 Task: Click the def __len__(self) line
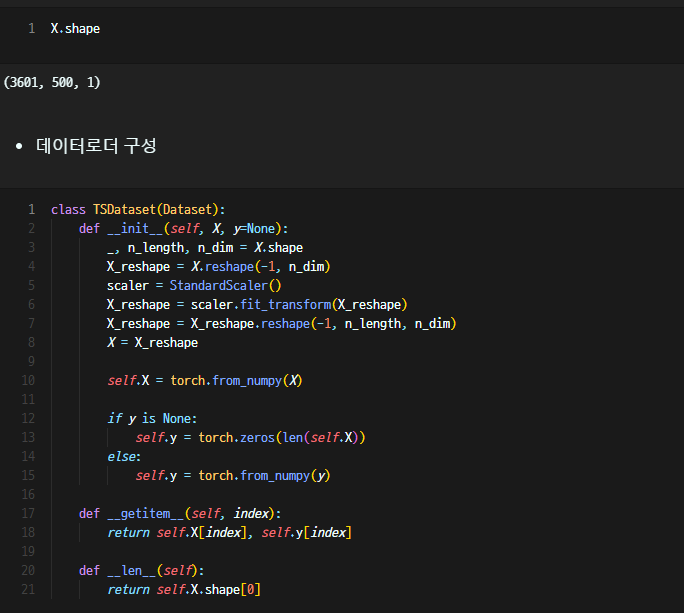point(141,570)
